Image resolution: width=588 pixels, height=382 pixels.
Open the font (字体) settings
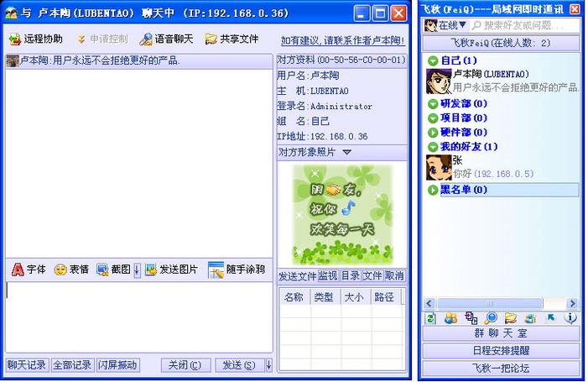click(x=28, y=269)
